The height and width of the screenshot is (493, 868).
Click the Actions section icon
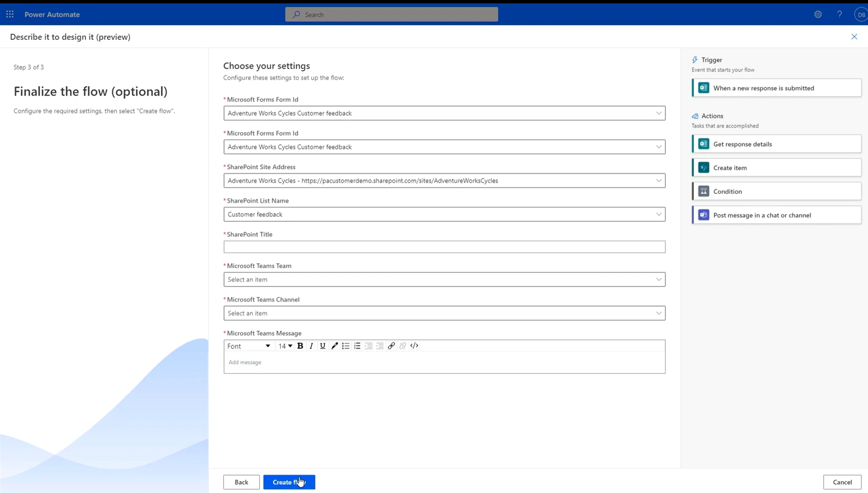[x=695, y=116]
